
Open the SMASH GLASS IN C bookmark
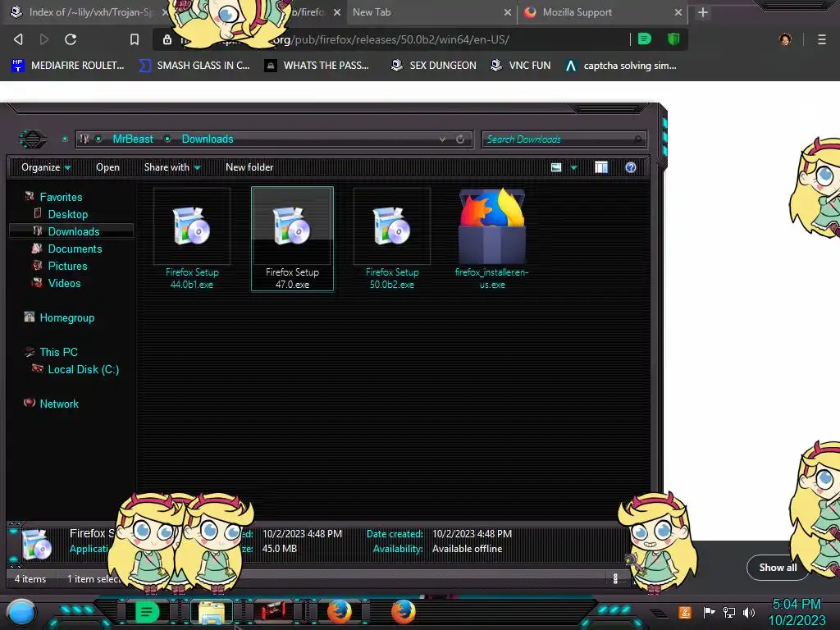[194, 66]
